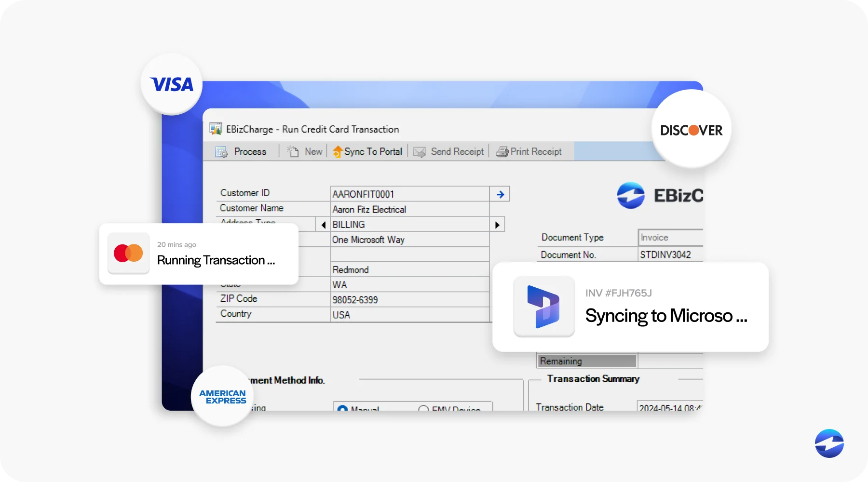Click the Print Receipt printer icon
Screen dimensions: 868x482
(x=502, y=152)
